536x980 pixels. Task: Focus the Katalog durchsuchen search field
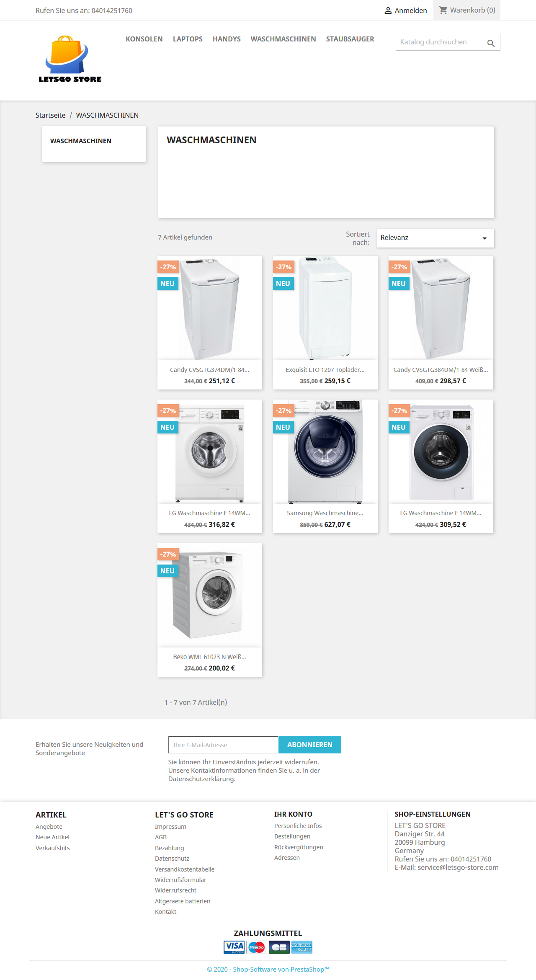[x=440, y=42]
